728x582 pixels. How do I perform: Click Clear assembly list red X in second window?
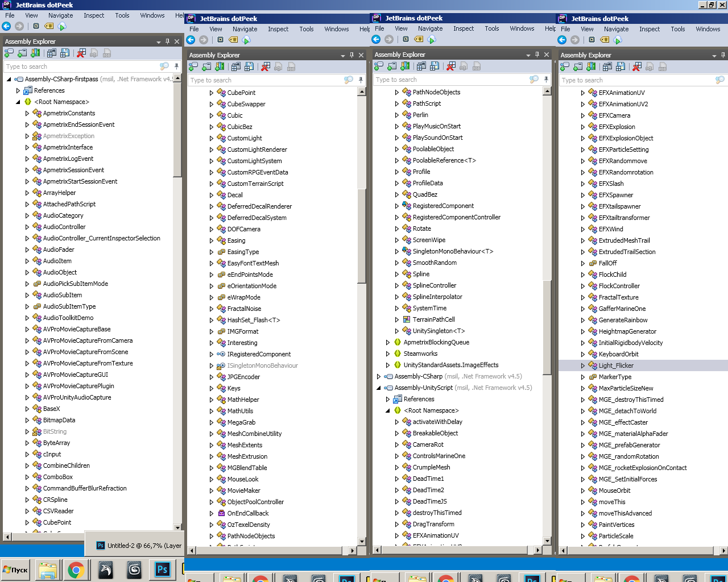[x=266, y=66]
